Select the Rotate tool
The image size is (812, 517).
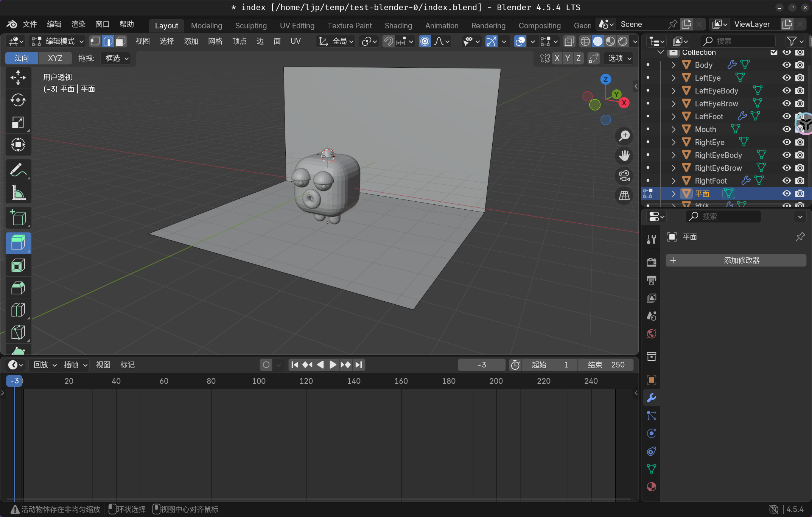pyautogui.click(x=18, y=100)
